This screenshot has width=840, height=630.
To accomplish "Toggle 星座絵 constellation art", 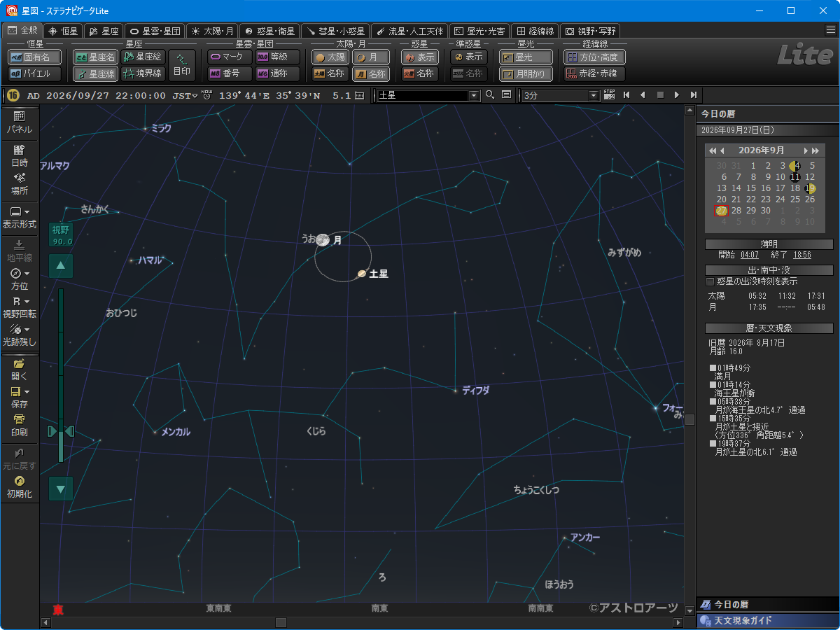I will click(x=143, y=57).
